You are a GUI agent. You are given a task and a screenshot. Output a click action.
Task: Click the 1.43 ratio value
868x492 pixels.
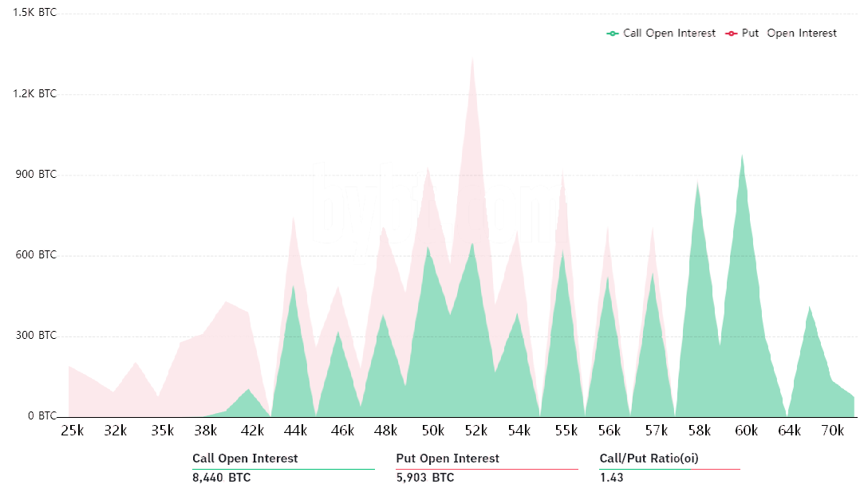pos(611,478)
